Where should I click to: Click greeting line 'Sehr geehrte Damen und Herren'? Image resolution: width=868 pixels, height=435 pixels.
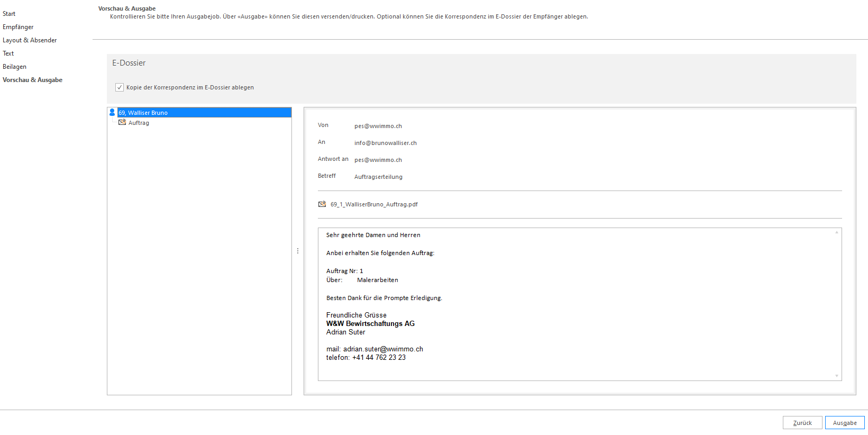tap(373, 235)
